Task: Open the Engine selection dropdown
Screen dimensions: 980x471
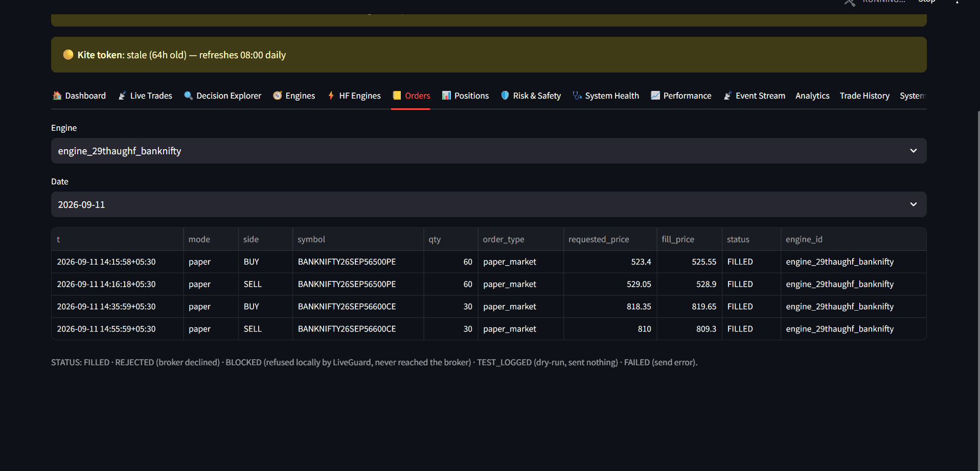Action: click(x=489, y=151)
